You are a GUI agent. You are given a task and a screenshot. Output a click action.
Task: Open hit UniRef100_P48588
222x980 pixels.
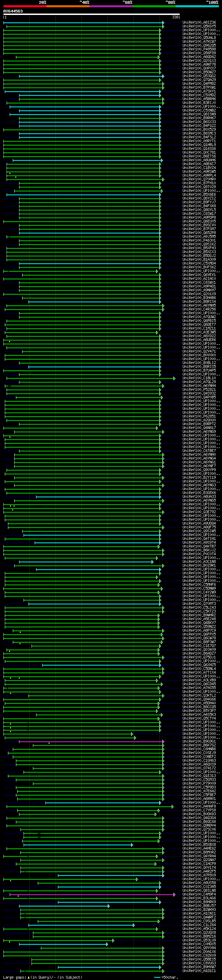pos(199,49)
